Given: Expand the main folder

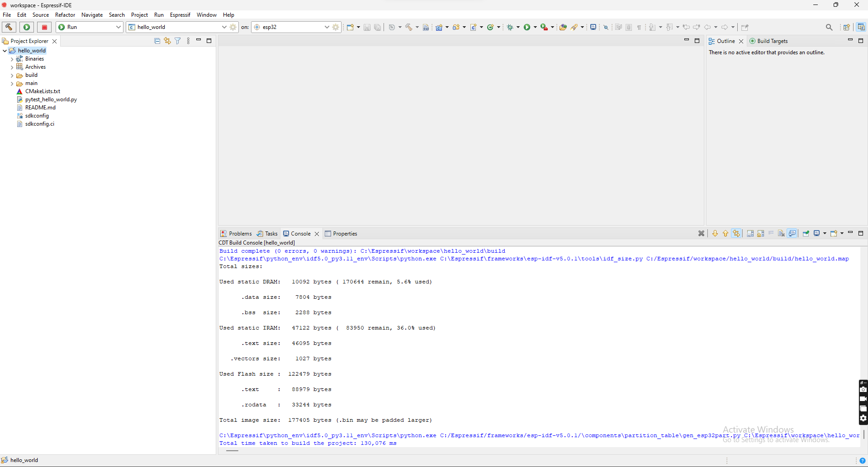Looking at the screenshot, I should point(12,83).
